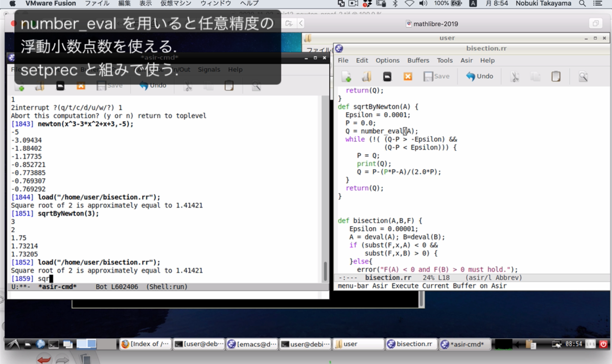Switch to Index of Firefox taskbar entry
This screenshot has width=612, height=364.
click(x=145, y=344)
